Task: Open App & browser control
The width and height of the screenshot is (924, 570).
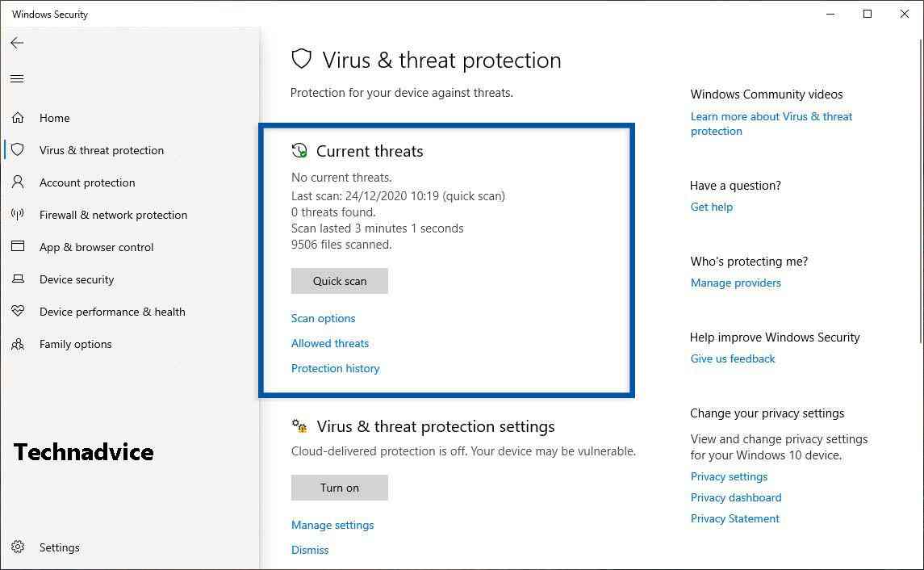Action: click(x=96, y=248)
